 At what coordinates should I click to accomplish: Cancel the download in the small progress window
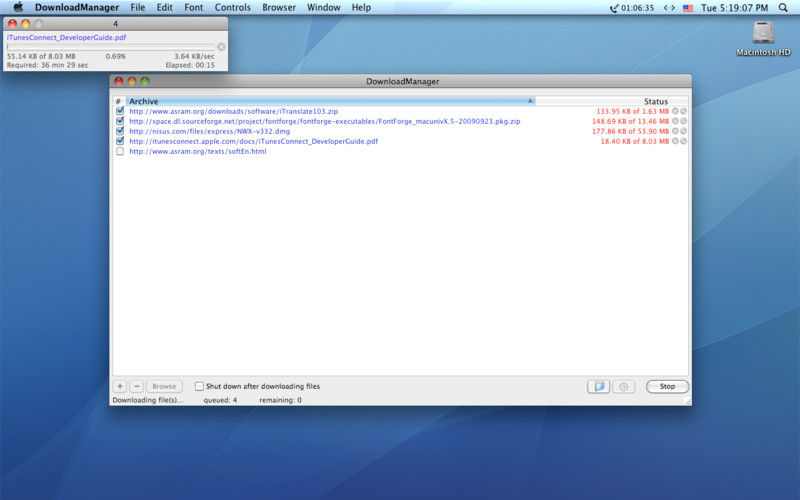pyautogui.click(x=221, y=47)
